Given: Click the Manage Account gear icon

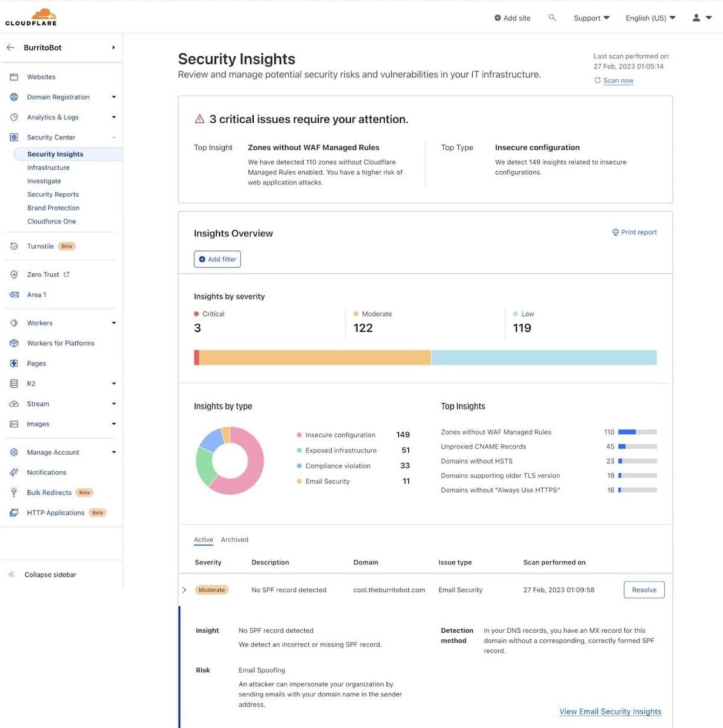Looking at the screenshot, I should [14, 452].
